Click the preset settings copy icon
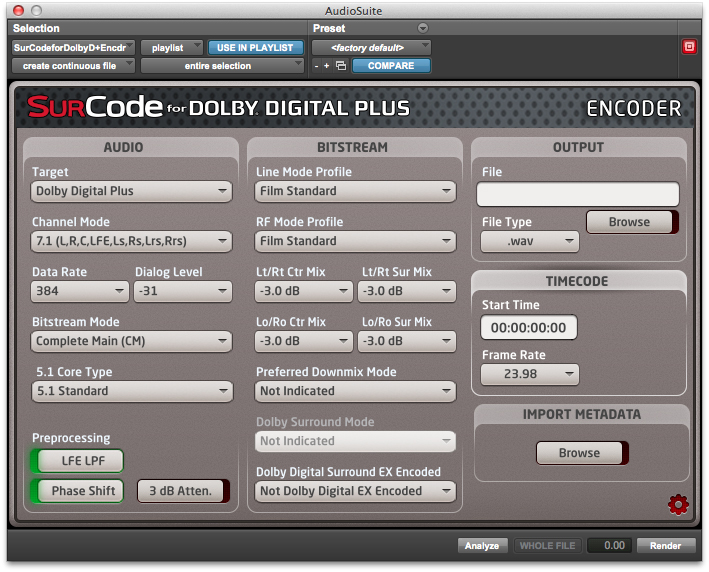Image resolution: width=709 pixels, height=572 pixels. 341,66
